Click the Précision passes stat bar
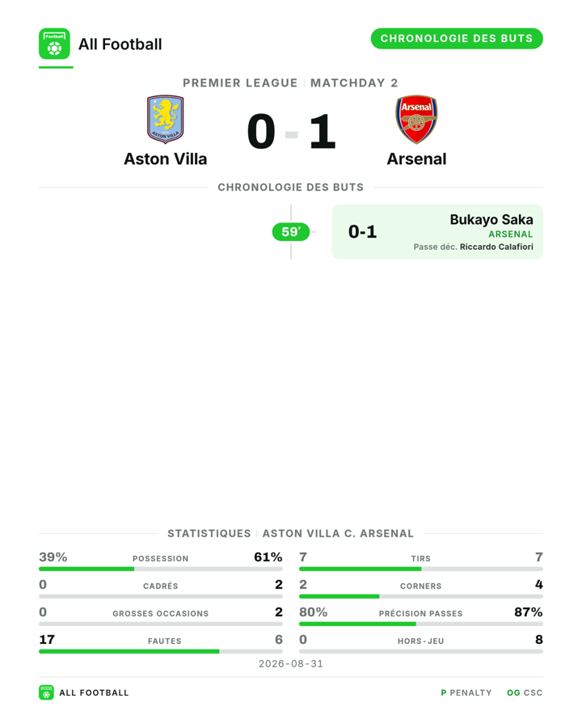The width and height of the screenshot is (582, 728). (x=421, y=624)
